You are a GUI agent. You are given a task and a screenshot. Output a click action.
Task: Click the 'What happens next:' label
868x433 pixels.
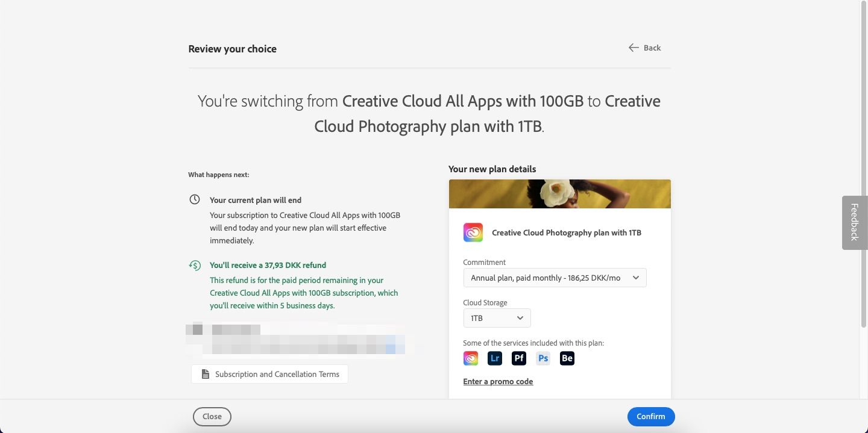pyautogui.click(x=218, y=175)
